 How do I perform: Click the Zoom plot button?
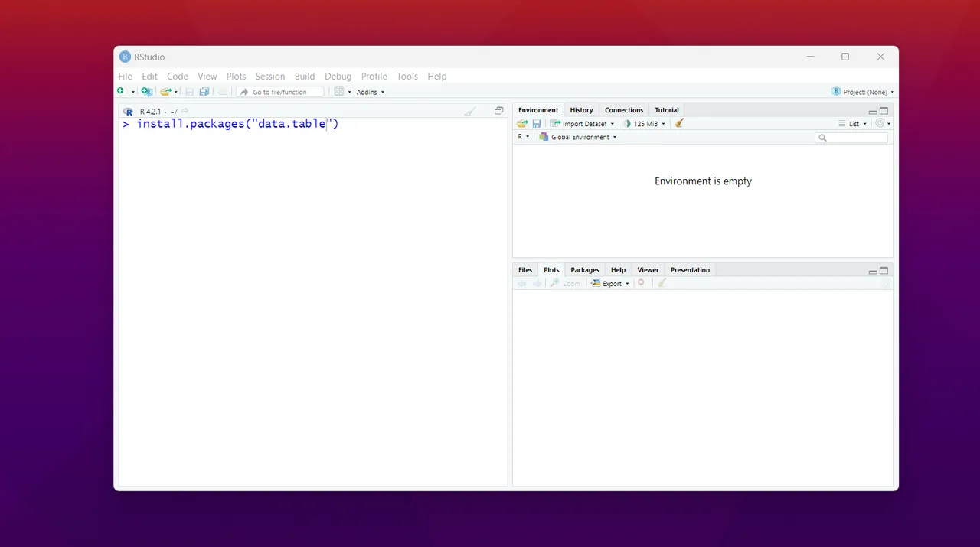[x=566, y=283]
